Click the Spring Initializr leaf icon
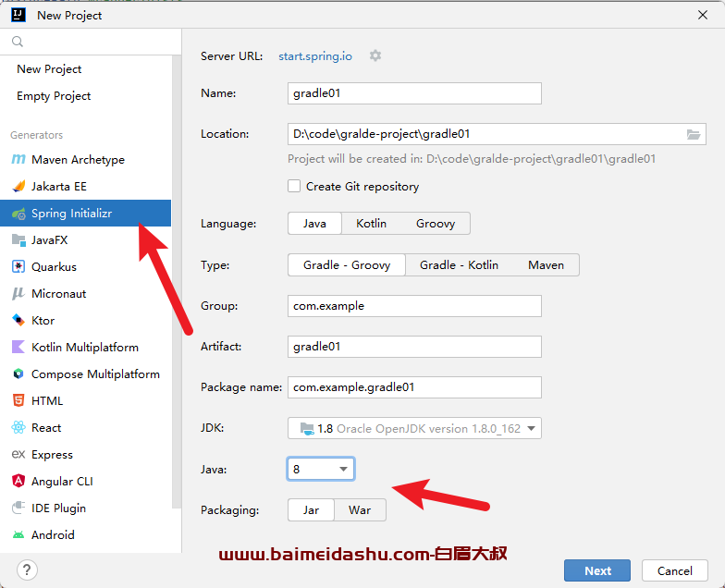The image size is (725, 588). click(x=18, y=214)
